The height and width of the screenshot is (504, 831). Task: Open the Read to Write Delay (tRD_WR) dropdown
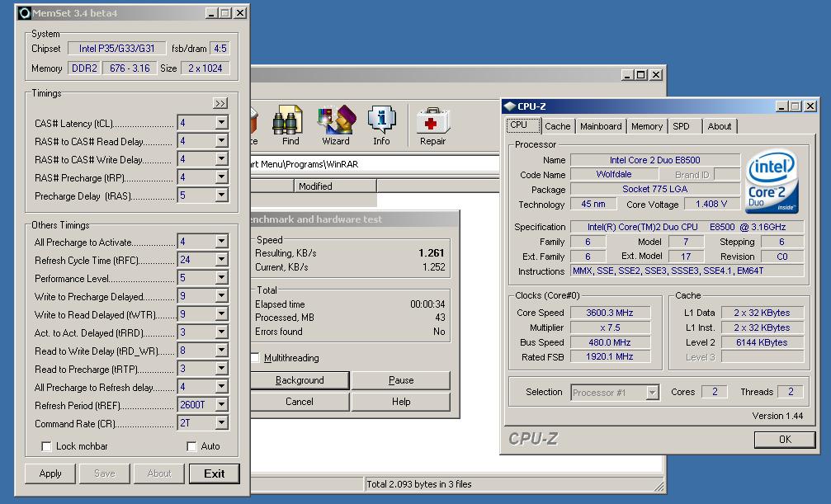pos(221,351)
